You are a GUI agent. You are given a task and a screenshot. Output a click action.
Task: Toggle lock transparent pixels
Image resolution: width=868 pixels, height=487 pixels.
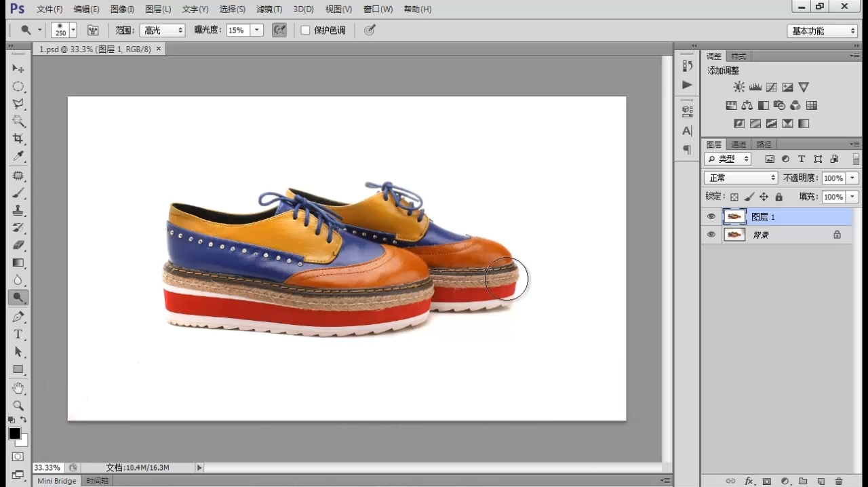[734, 197]
